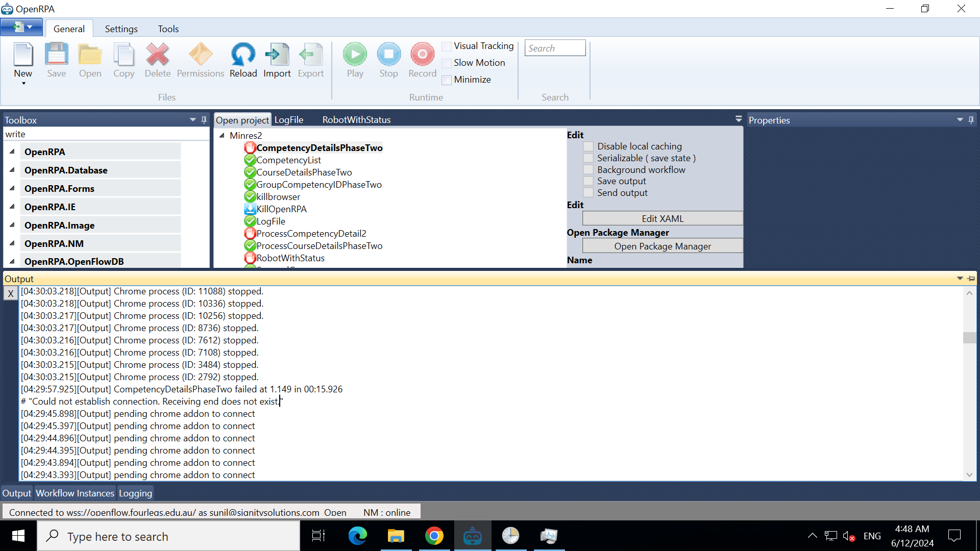Open Google Chrome from taskbar
This screenshot has width=980, height=551.
pos(434,536)
